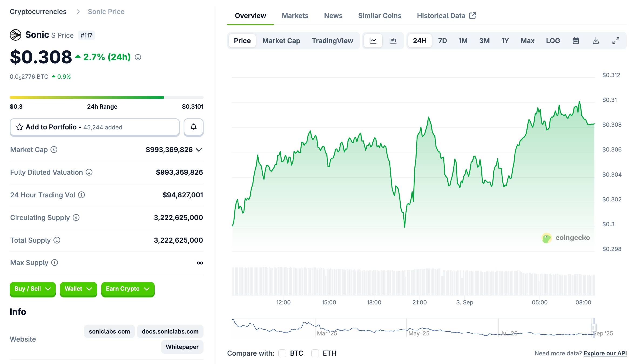
Task: Open the Fully Diluted Valuation info icon
Action: [89, 172]
